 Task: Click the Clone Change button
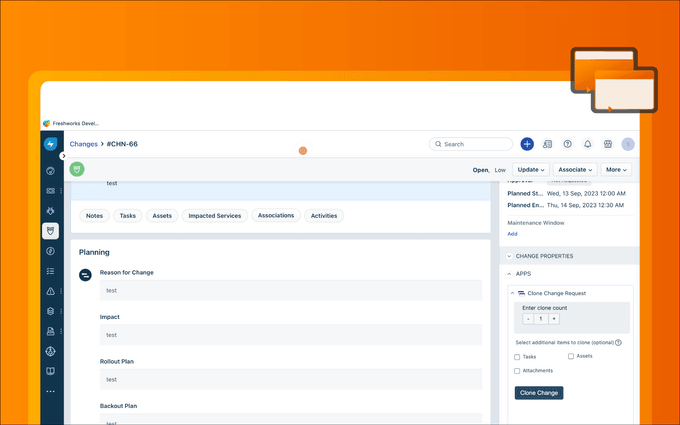pos(539,393)
